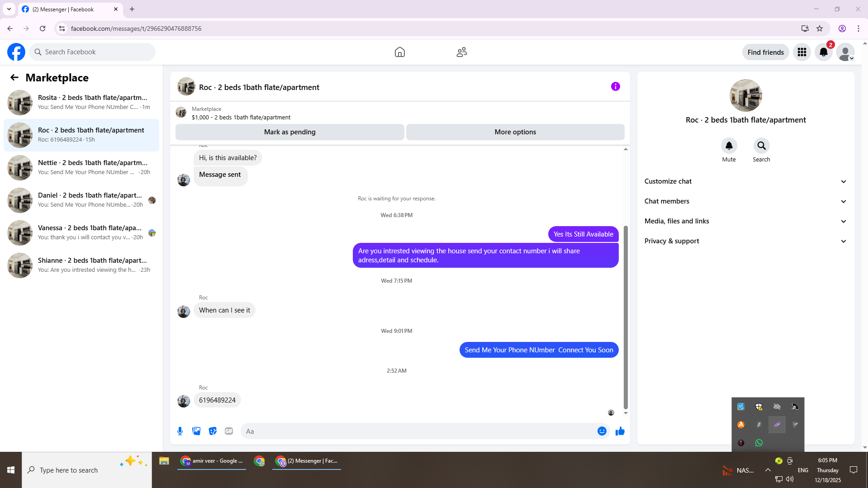
Task: Expand the Customize chat section
Action: point(745,181)
